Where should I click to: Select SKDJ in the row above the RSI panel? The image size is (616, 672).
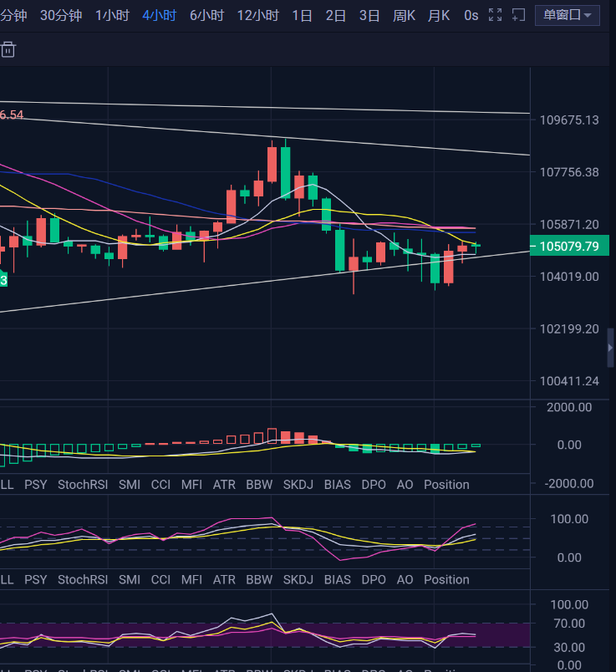[298, 580]
